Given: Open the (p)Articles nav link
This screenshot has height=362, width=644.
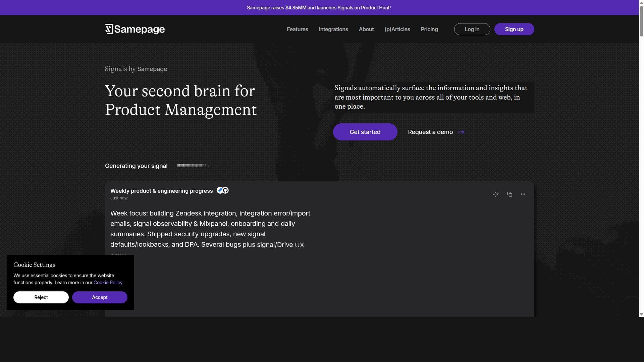Looking at the screenshot, I should click(397, 29).
